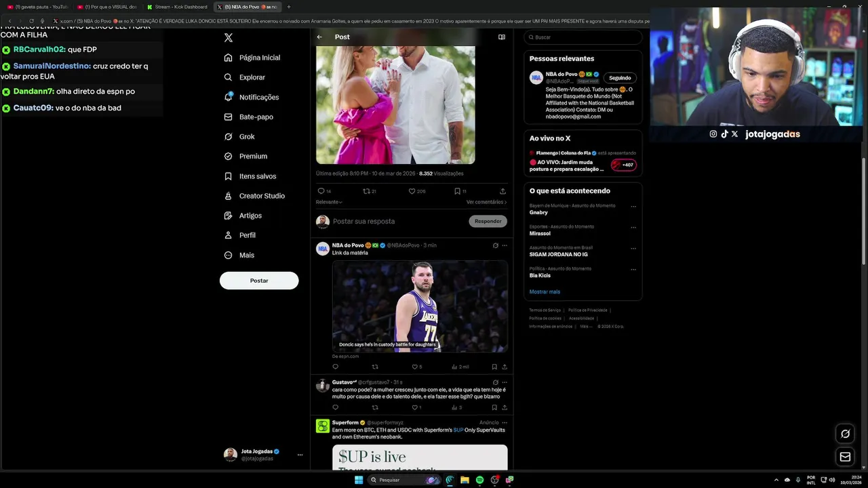Click the volume icon in the system tray
Viewport: 868px width, 488px height.
(832, 480)
